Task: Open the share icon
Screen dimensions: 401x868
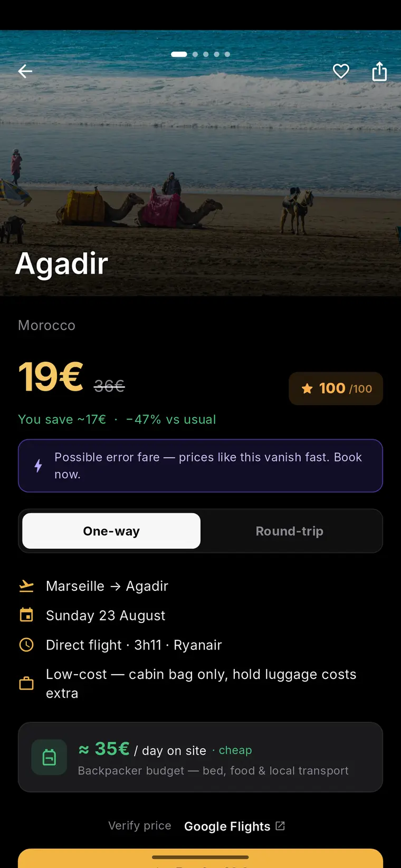Action: [x=379, y=71]
